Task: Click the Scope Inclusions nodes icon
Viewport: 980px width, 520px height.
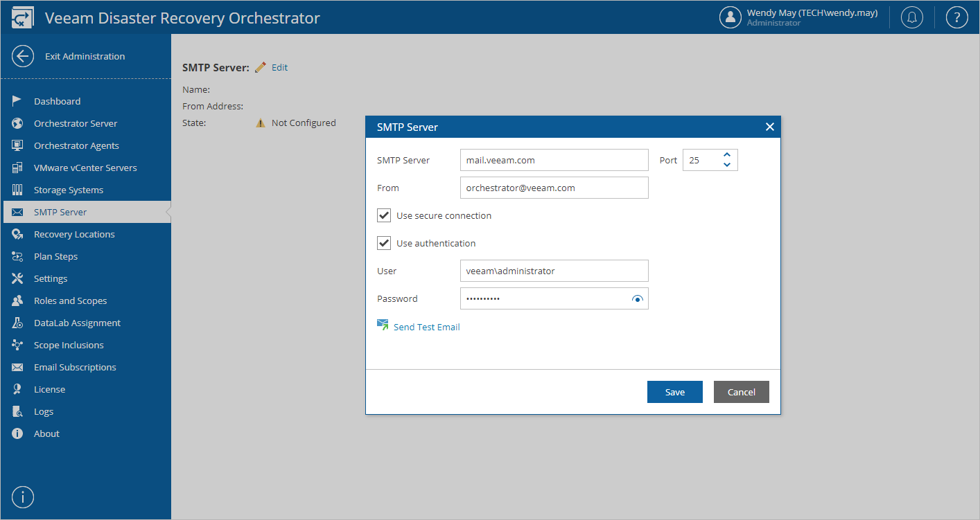Action: pyautogui.click(x=17, y=345)
